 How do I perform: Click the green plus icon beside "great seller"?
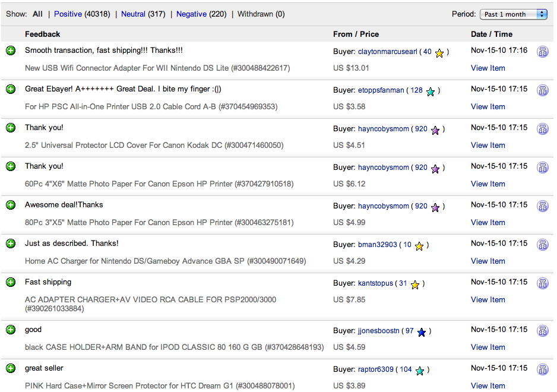coord(11,369)
